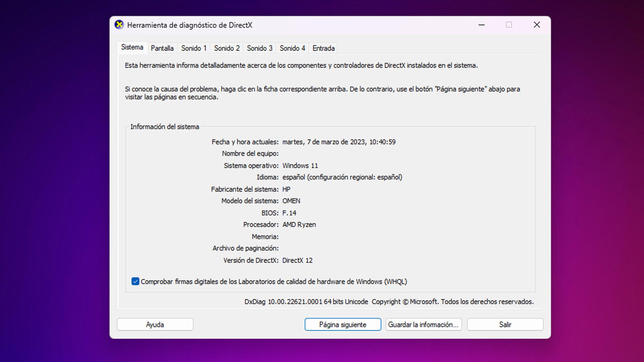The height and width of the screenshot is (362, 644).
Task: Minimize the DirectX diagnostic window
Action: 481,25
